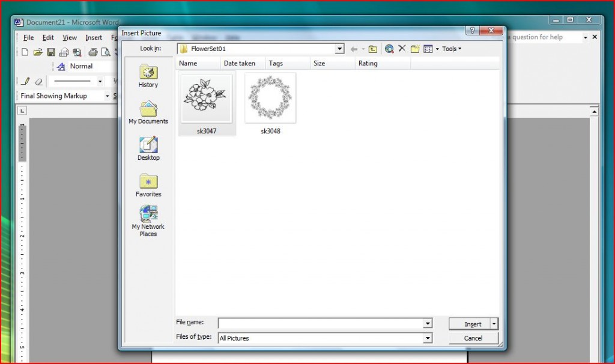The image size is (615, 364).
Task: Cancel the Insert Picture dialog
Action: 473,338
